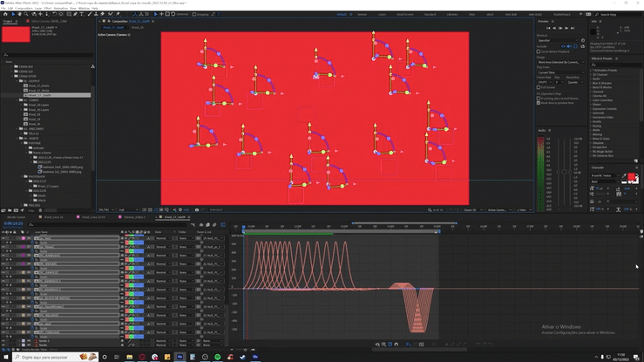
Task: Click the center audio level slider handle
Action: pyautogui.click(x=564, y=172)
